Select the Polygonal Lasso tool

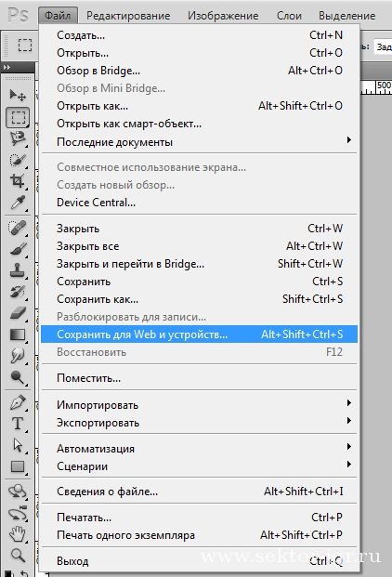18,138
